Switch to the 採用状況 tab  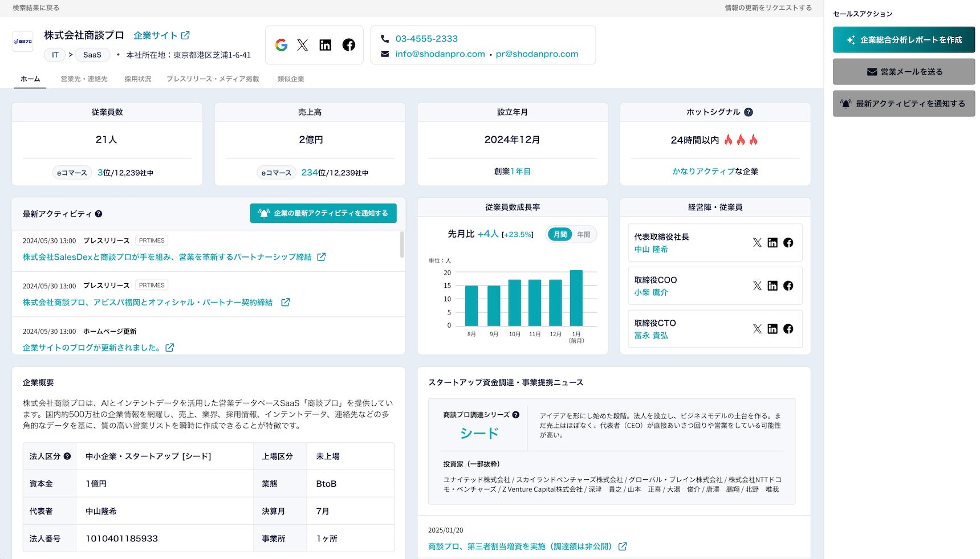[138, 79]
